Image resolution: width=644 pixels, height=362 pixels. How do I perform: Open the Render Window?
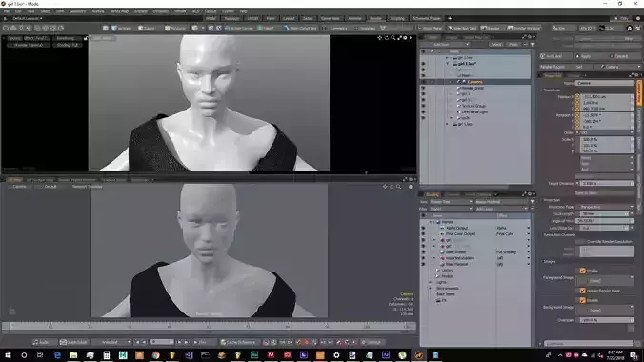(x=524, y=28)
